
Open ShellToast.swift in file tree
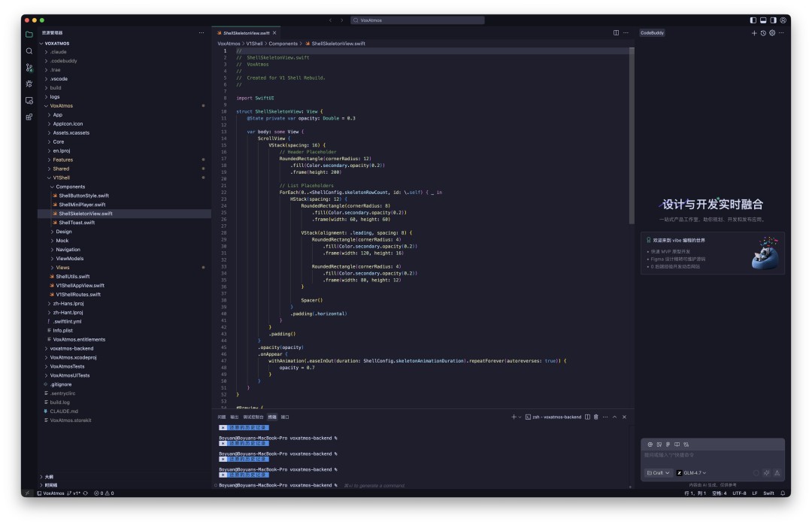(x=77, y=223)
